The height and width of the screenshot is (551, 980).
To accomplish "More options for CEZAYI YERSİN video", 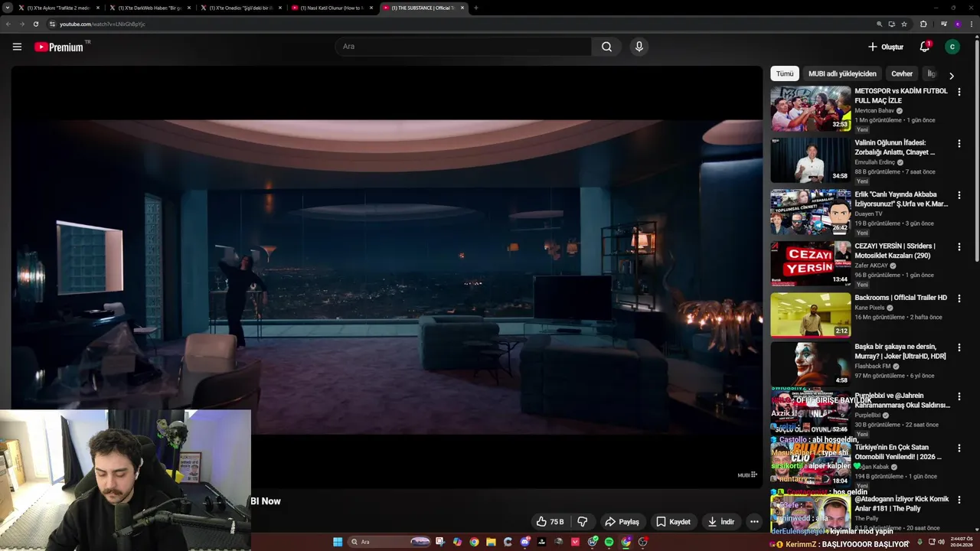I will 959,246.
